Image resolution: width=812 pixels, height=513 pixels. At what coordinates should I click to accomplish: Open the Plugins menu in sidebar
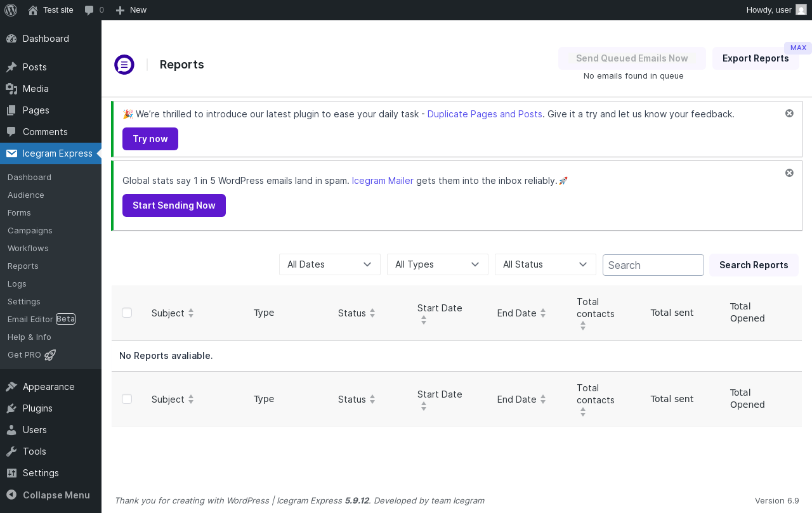pos(37,408)
